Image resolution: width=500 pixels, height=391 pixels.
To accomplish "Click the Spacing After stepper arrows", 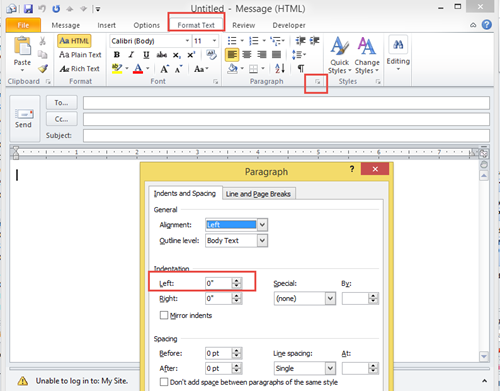I will tap(236, 368).
